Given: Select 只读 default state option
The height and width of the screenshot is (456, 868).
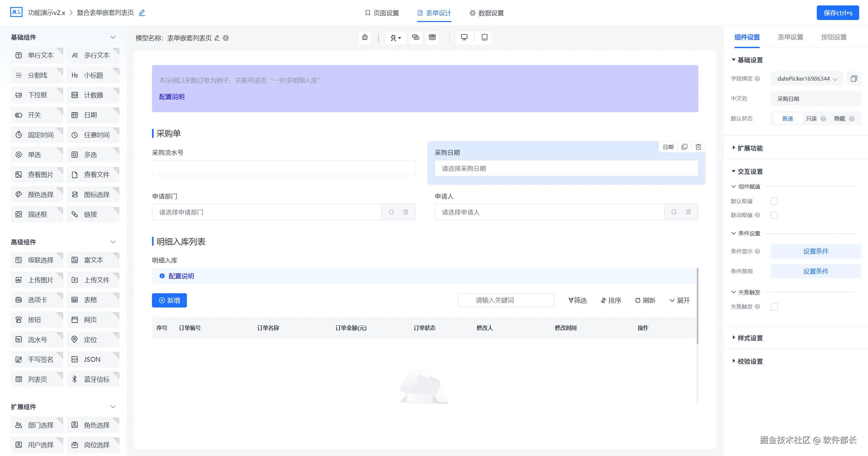Looking at the screenshot, I should (x=811, y=119).
